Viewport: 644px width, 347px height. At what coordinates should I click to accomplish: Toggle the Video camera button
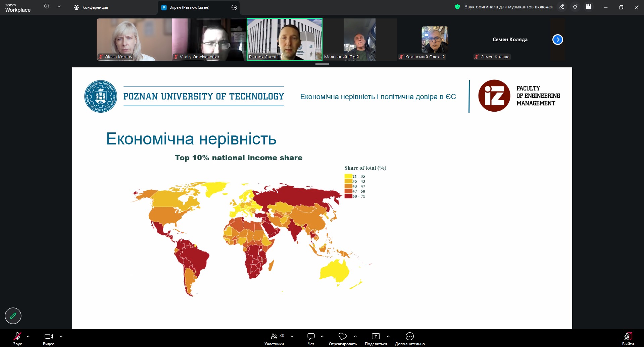click(49, 336)
